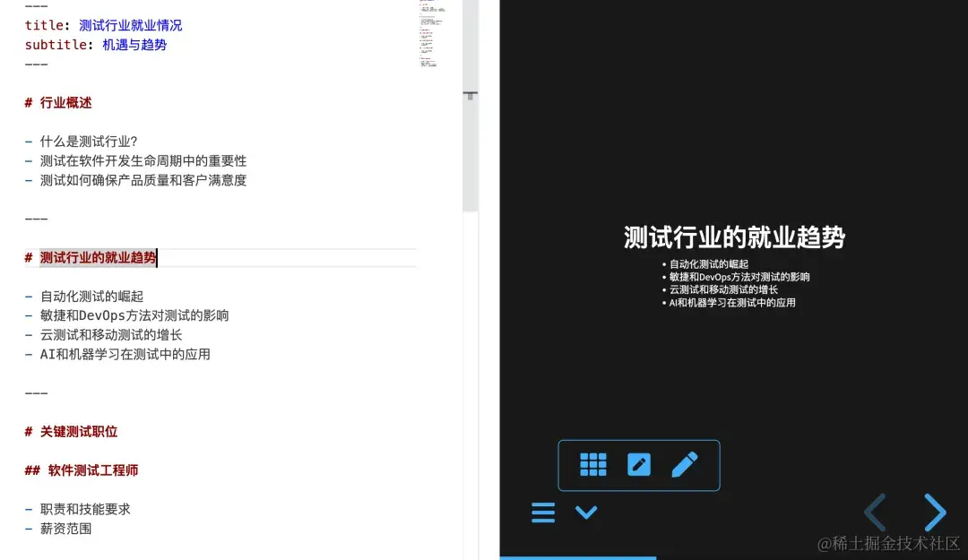Open the slide overview grid icon

tap(593, 464)
